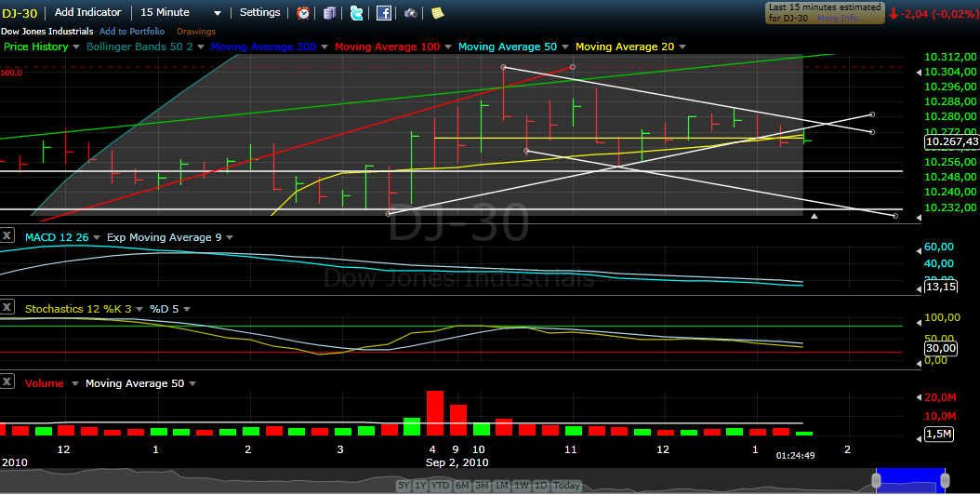Expand Volume Moving Average 50 arrow
The height and width of the screenshot is (495, 980).
192,383
